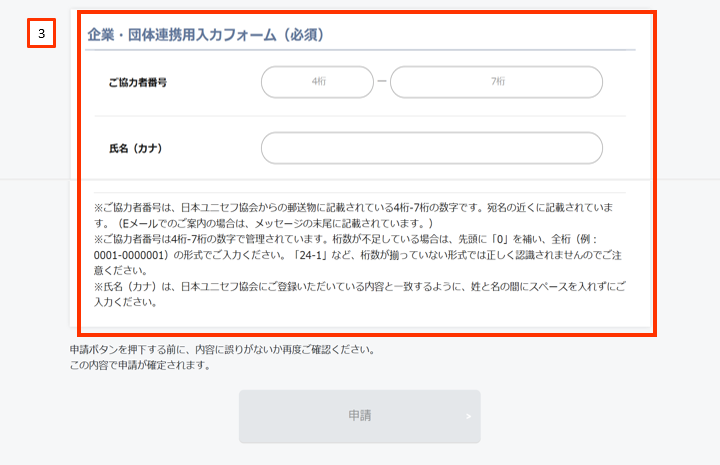Click the note on 4桁-7桁 digit management
This screenshot has height=465, width=720.
tap(250, 239)
